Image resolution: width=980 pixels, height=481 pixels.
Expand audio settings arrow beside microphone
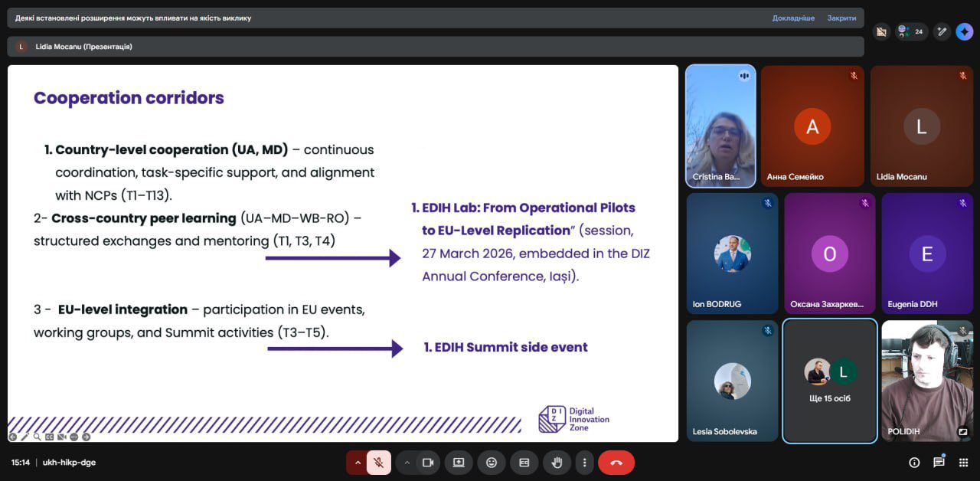tap(357, 463)
